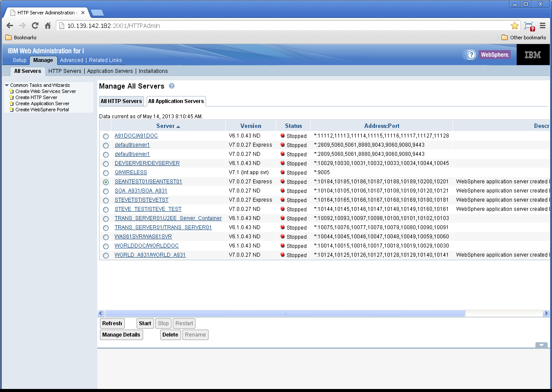Click the scroll left arrow

(101, 313)
